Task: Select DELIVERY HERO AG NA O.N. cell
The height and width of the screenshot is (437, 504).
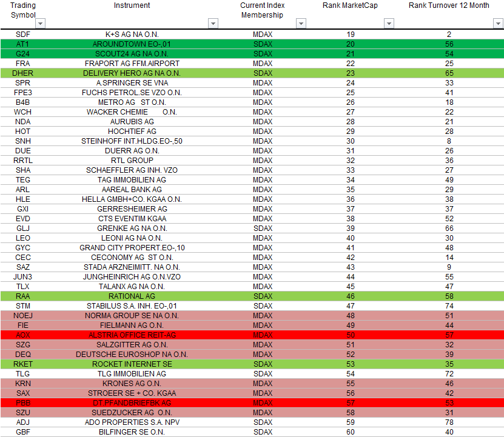Action: point(132,73)
